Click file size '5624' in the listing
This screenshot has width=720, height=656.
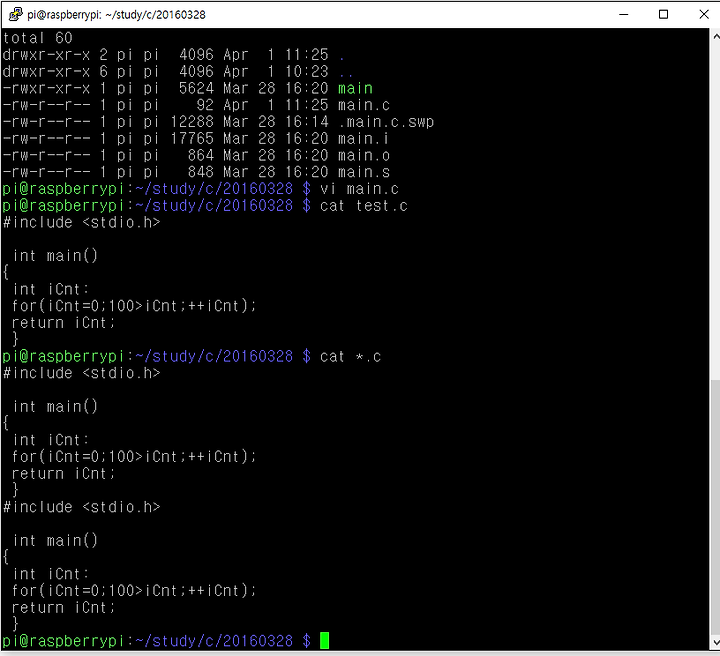196,88
